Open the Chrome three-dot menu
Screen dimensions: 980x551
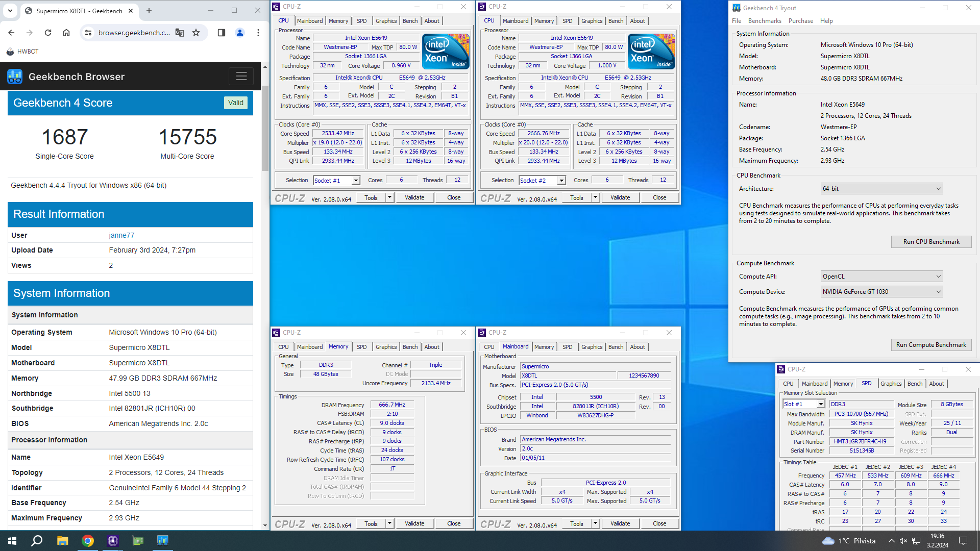pos(258,33)
